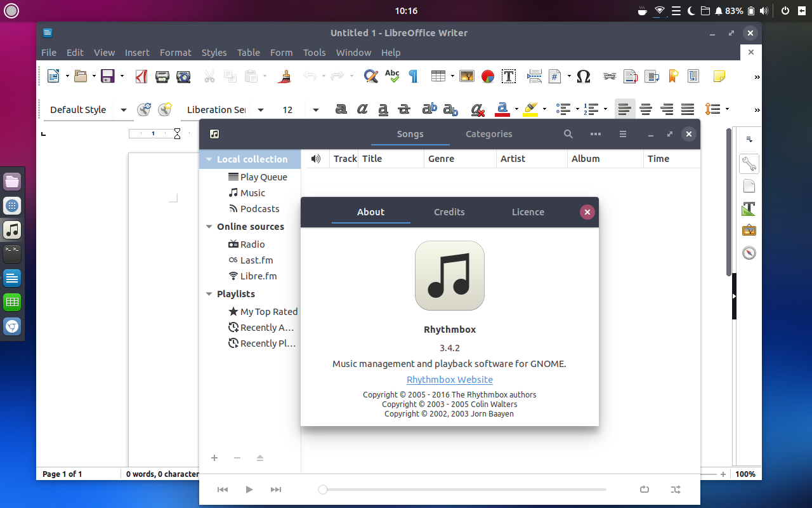The image size is (812, 508).
Task: Export as PDF from Writer toolbar
Action: (x=141, y=76)
